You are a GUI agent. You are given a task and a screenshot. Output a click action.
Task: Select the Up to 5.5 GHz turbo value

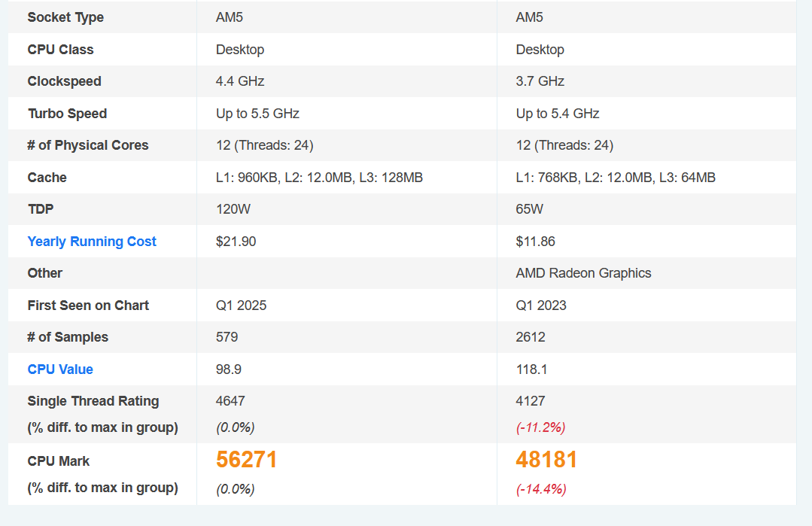coord(257,114)
